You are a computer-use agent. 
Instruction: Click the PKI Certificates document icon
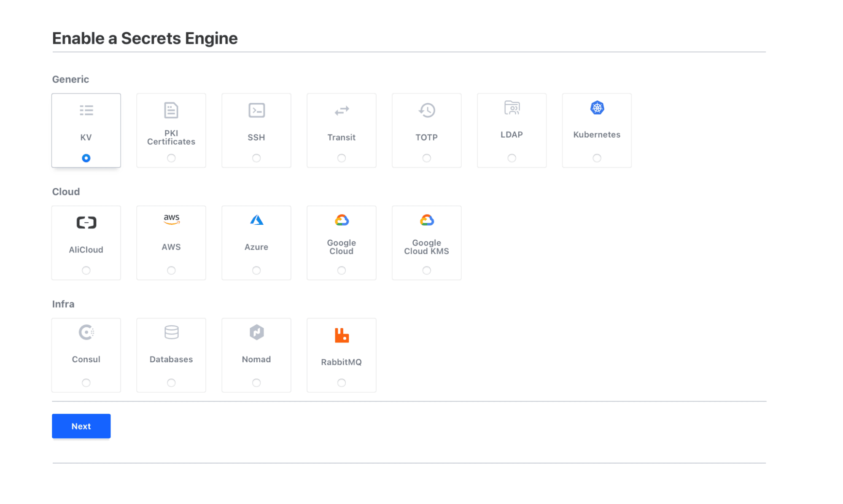pos(171,111)
